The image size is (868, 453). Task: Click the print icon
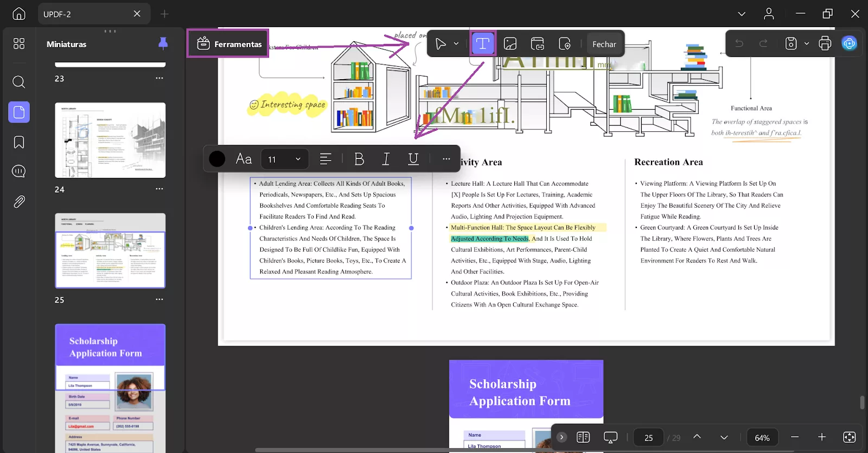[x=825, y=43]
